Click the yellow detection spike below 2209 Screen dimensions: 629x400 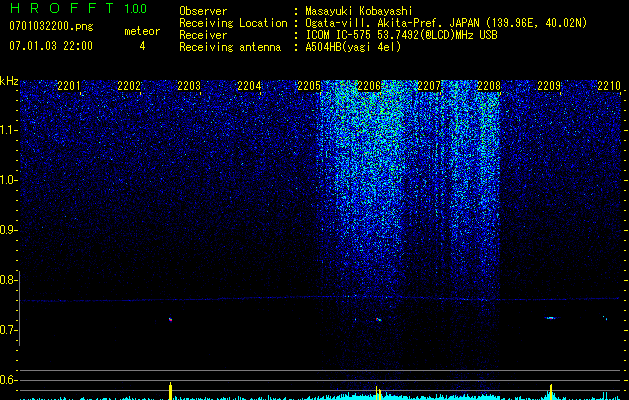coord(551,392)
